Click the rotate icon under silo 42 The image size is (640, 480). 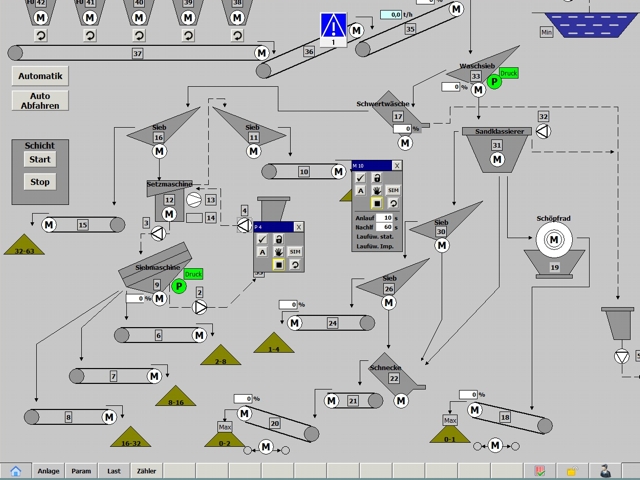point(41,35)
